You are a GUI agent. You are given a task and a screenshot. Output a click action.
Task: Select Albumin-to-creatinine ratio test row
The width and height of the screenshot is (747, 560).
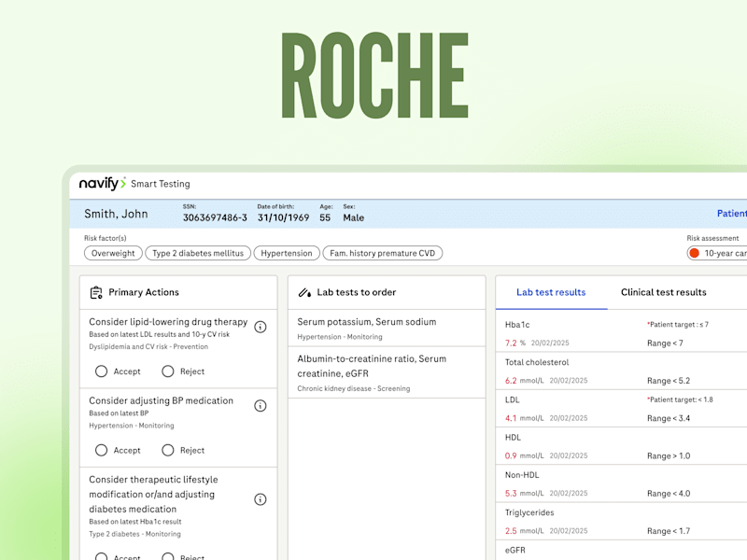click(x=387, y=372)
